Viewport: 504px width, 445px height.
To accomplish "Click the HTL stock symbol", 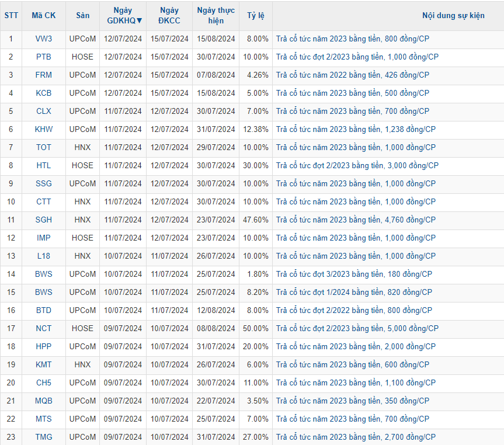I will coord(44,165).
